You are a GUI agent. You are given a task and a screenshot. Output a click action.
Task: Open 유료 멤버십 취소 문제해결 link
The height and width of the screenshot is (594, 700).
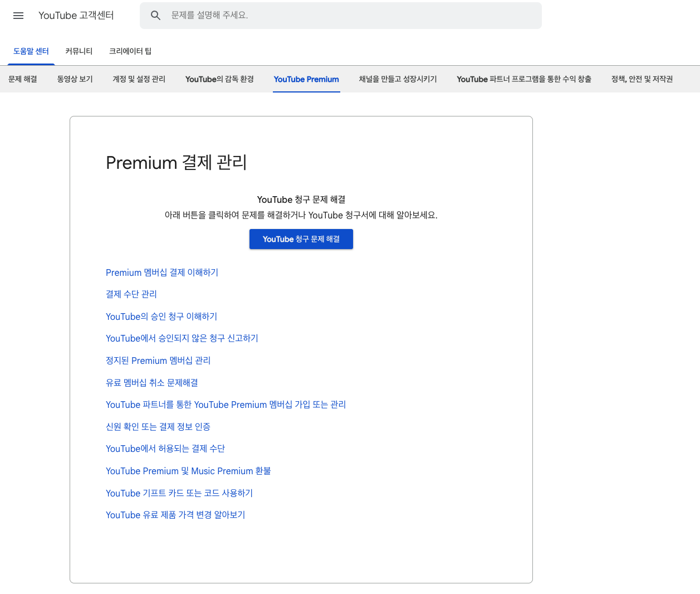point(152,383)
